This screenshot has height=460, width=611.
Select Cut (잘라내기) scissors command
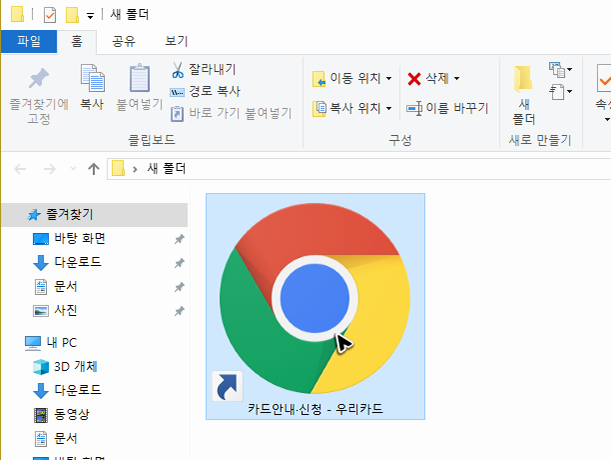click(x=203, y=70)
